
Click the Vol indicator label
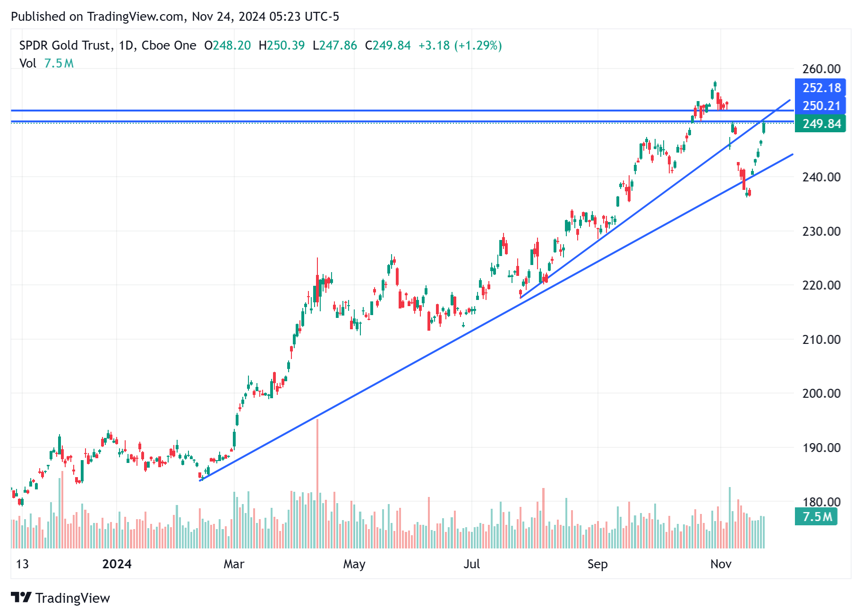(x=28, y=63)
